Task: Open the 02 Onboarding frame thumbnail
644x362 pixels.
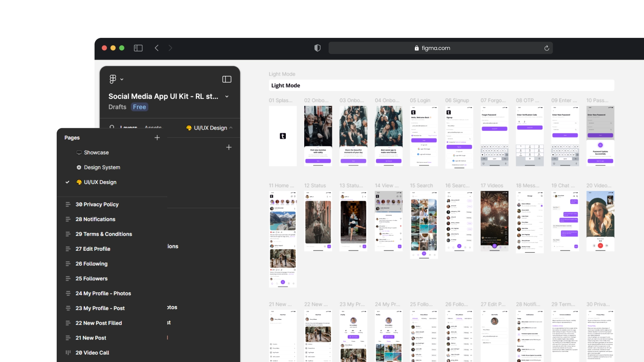Action: (x=318, y=136)
